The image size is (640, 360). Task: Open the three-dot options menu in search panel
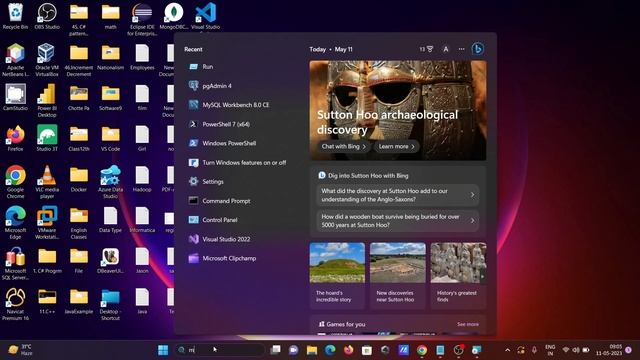tap(461, 49)
